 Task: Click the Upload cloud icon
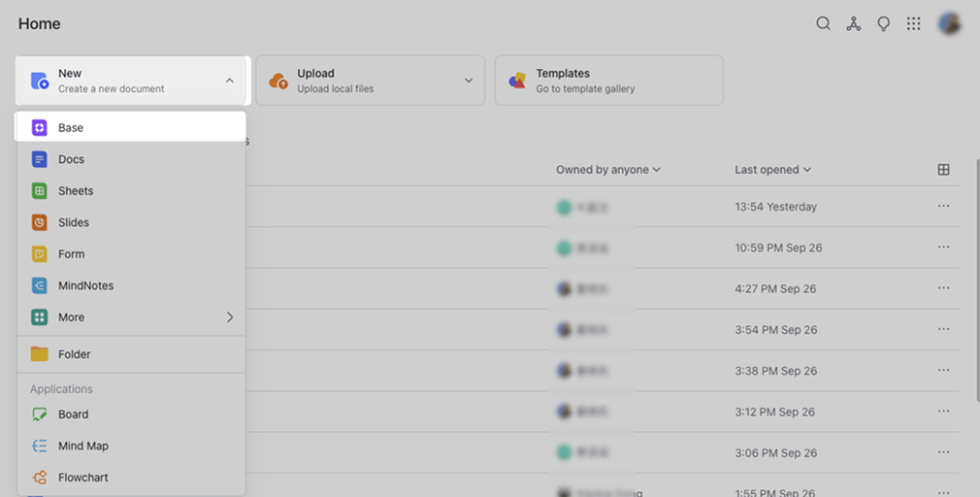point(278,81)
